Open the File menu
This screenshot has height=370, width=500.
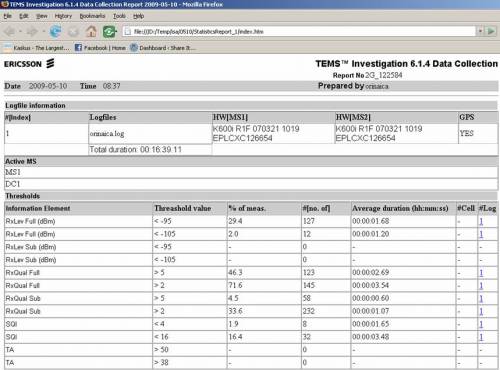[x=8, y=16]
